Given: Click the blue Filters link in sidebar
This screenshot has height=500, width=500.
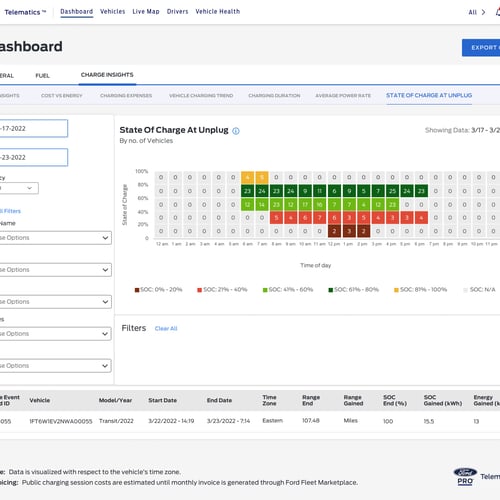Looking at the screenshot, I should click(x=11, y=211).
